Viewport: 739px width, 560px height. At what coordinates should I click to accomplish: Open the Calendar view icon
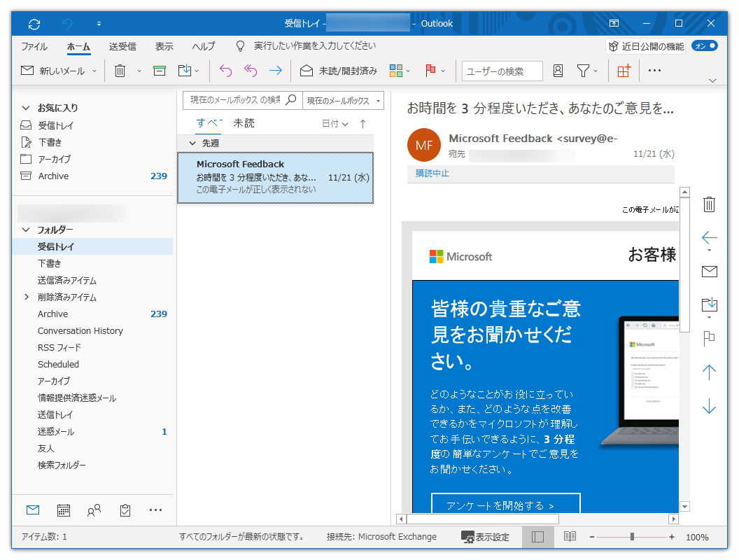[63, 510]
